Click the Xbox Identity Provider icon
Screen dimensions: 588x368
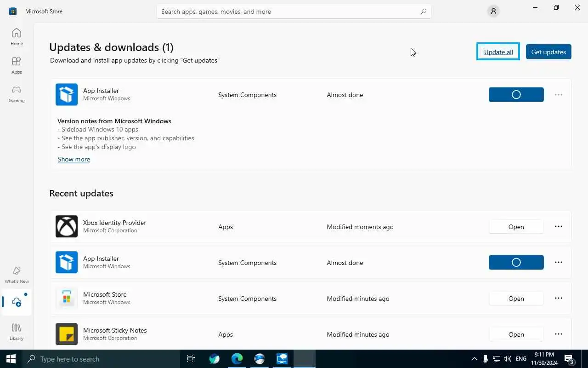67,226
